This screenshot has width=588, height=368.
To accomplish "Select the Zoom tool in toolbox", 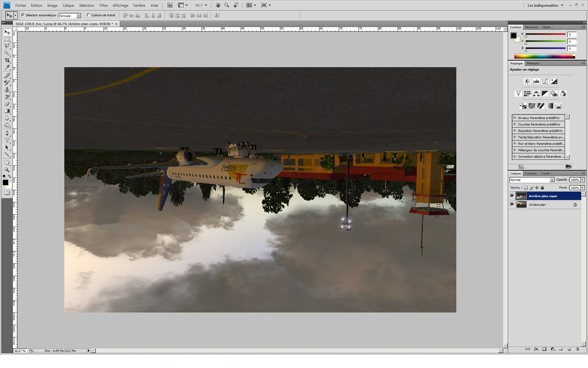I will (x=7, y=170).
